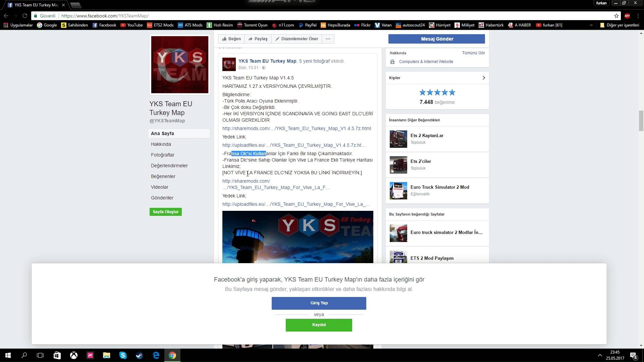The width and height of the screenshot is (644, 362).
Task: Open File Explorer from the taskbar
Action: [106, 355]
